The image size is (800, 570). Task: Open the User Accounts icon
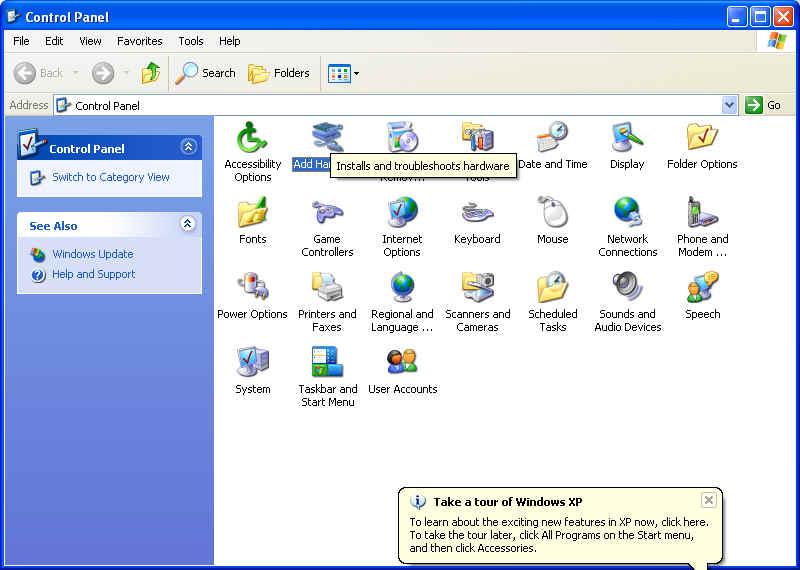402,363
